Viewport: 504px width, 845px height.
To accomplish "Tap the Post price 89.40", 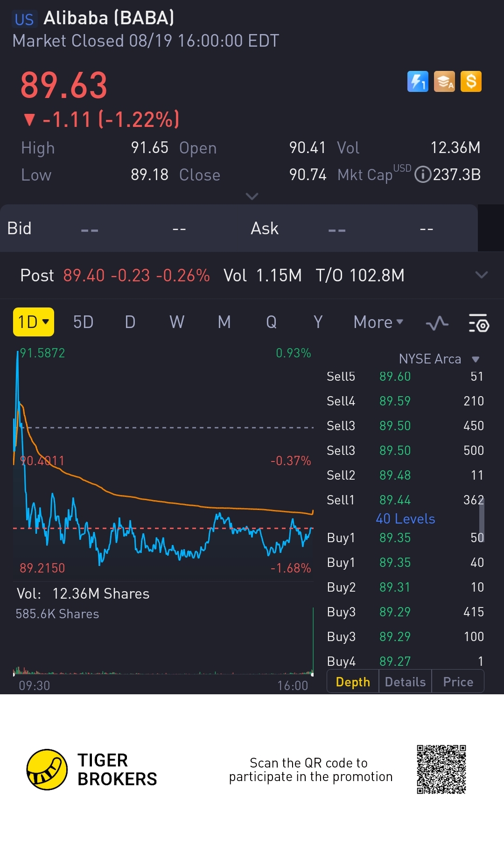I will coord(84,275).
